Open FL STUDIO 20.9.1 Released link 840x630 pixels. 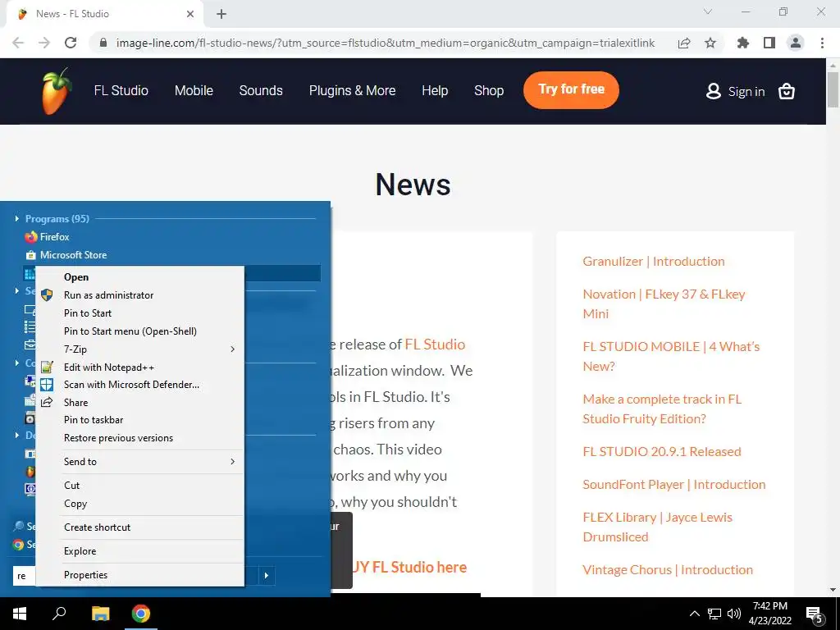[x=662, y=452]
